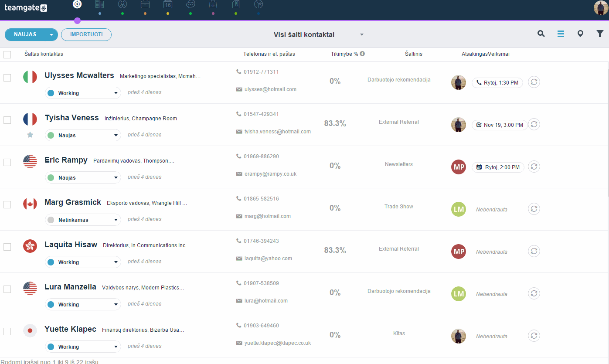This screenshot has width=609, height=364.
Task: Select the checkbox for Lura Manzella
Action: click(x=7, y=289)
